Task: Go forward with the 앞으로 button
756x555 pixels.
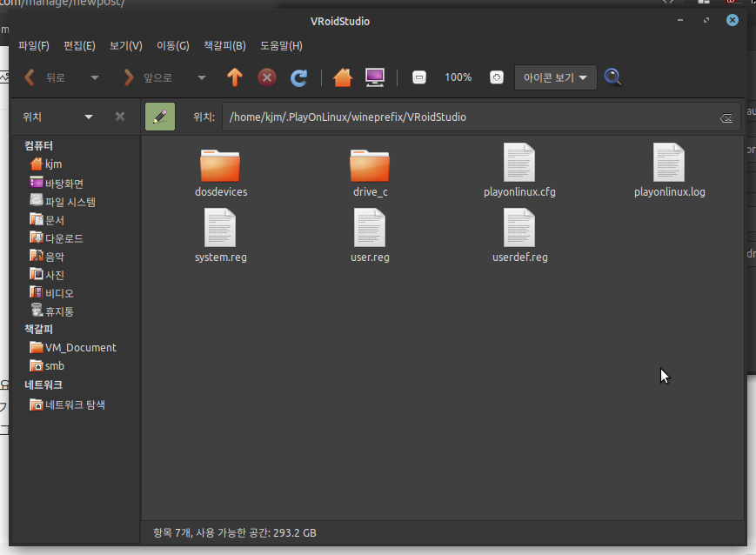Action: point(148,77)
